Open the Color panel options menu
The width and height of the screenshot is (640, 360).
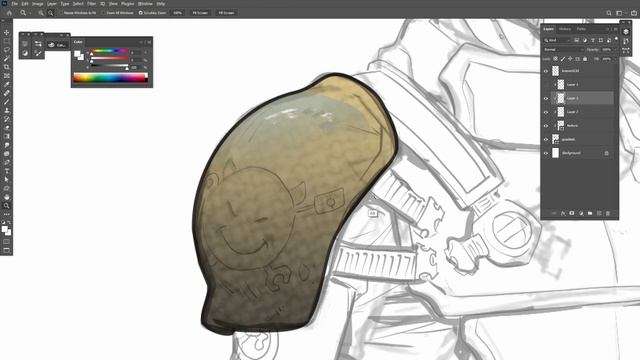[149, 42]
